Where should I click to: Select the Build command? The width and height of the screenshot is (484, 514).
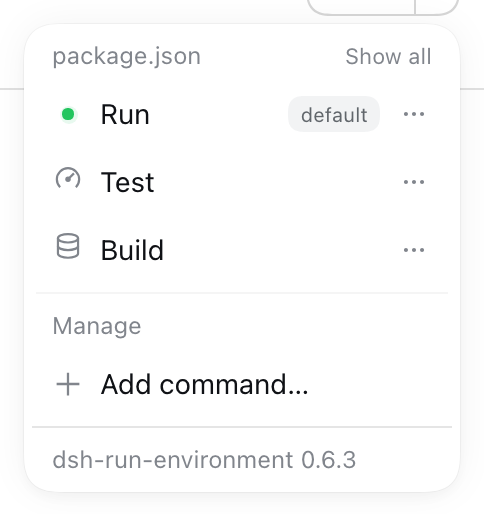(x=242, y=250)
